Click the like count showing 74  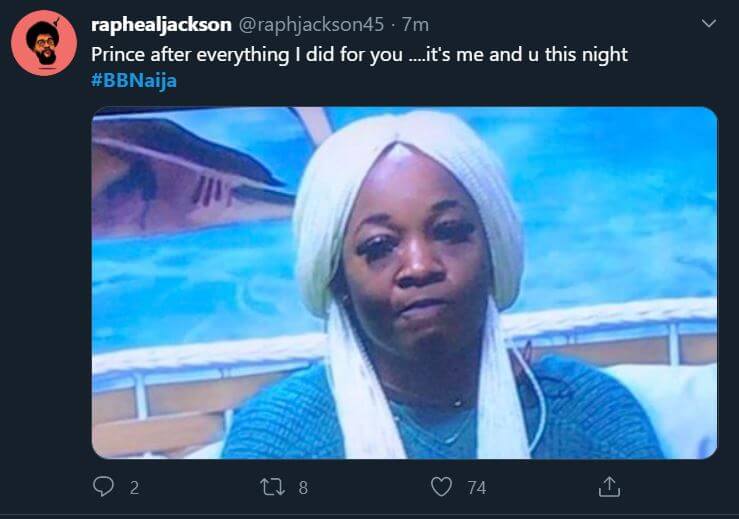pos(476,487)
